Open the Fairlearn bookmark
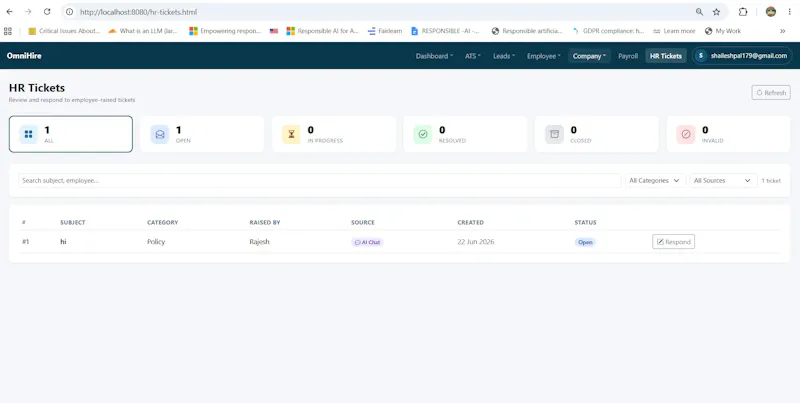 coord(385,31)
